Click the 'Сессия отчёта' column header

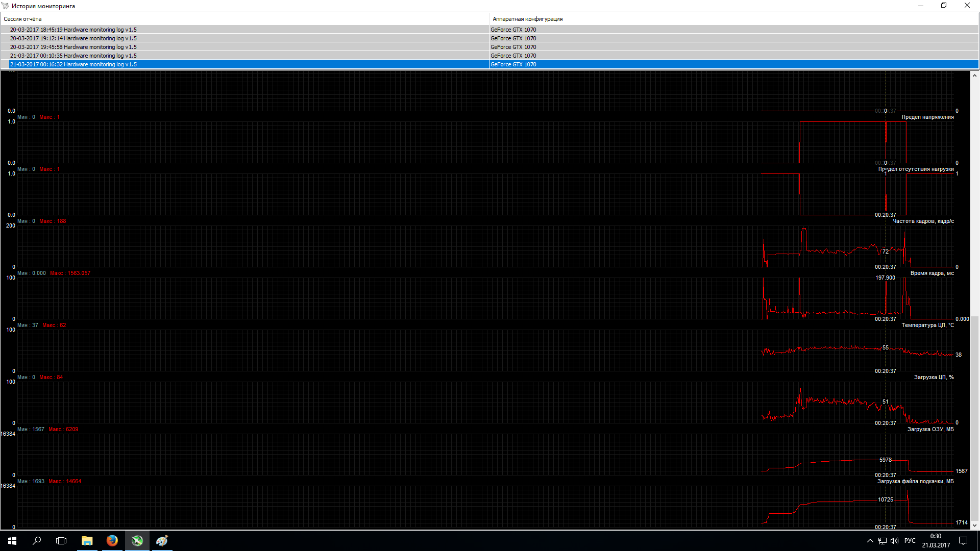point(23,19)
